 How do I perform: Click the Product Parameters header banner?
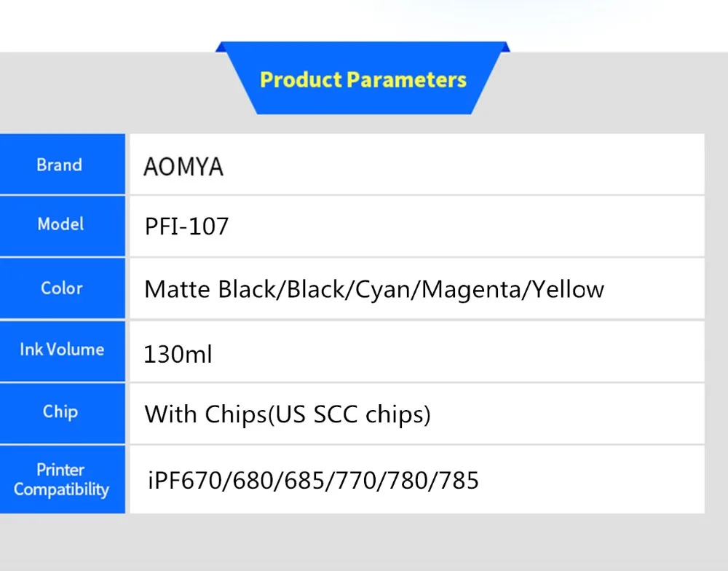click(363, 80)
